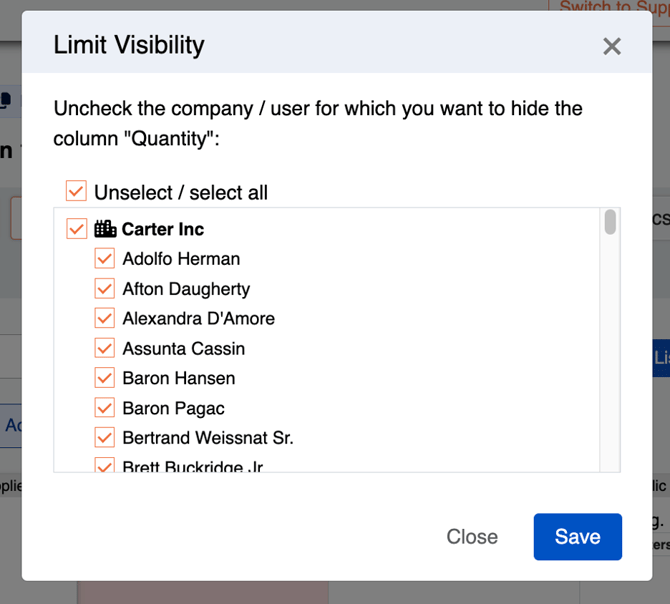Uncheck Baron Hansen's checkbox

click(105, 378)
